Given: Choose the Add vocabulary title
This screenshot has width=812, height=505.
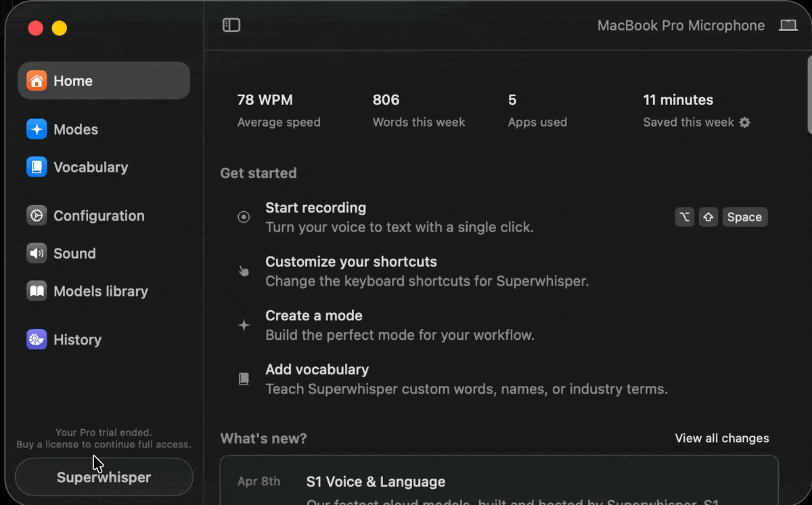Looking at the screenshot, I should click(317, 370).
